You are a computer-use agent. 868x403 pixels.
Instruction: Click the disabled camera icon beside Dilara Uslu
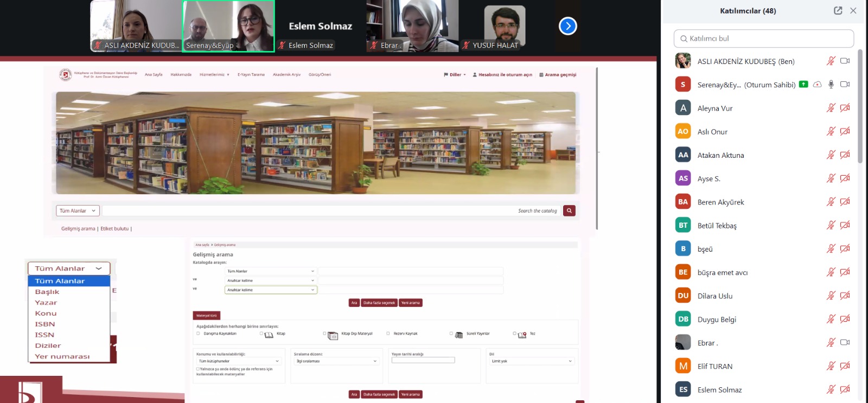coord(845,296)
